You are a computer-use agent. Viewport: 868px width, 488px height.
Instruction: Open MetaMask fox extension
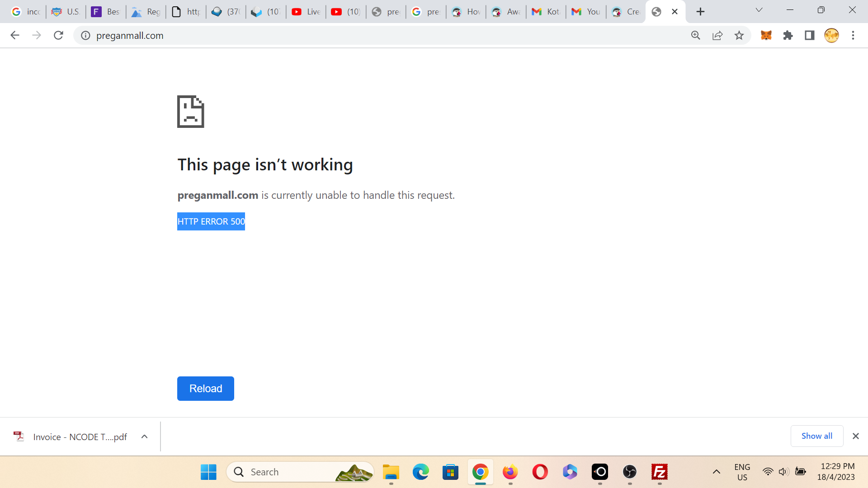[x=766, y=35]
